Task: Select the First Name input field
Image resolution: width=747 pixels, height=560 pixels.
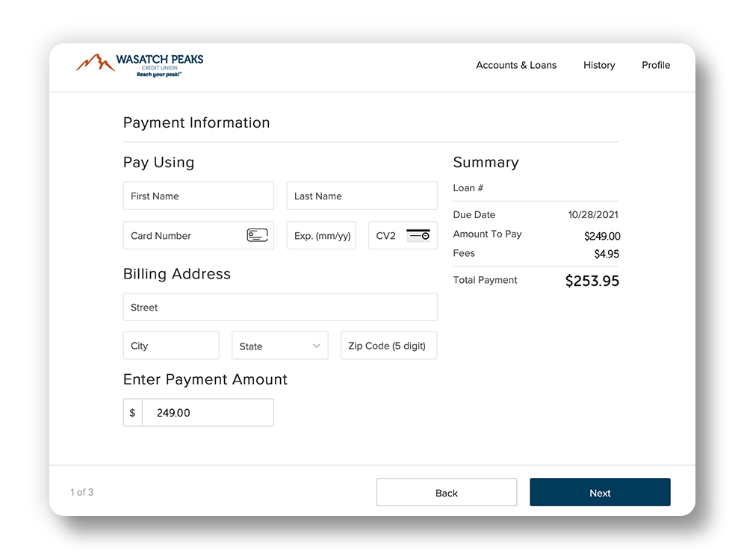Action: click(198, 196)
